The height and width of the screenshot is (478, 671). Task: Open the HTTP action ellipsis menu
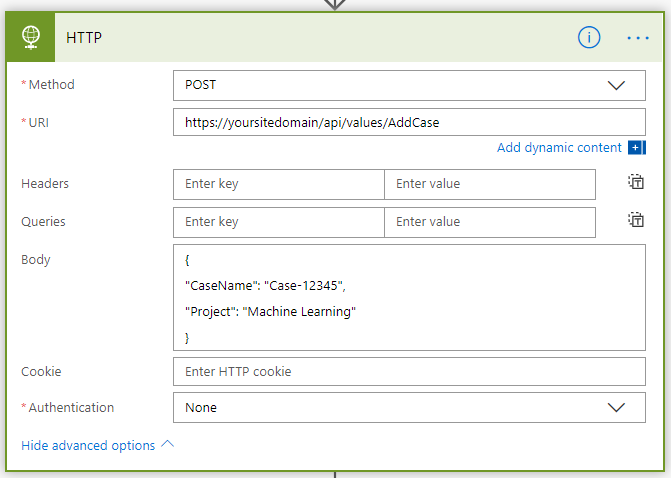[x=638, y=38]
